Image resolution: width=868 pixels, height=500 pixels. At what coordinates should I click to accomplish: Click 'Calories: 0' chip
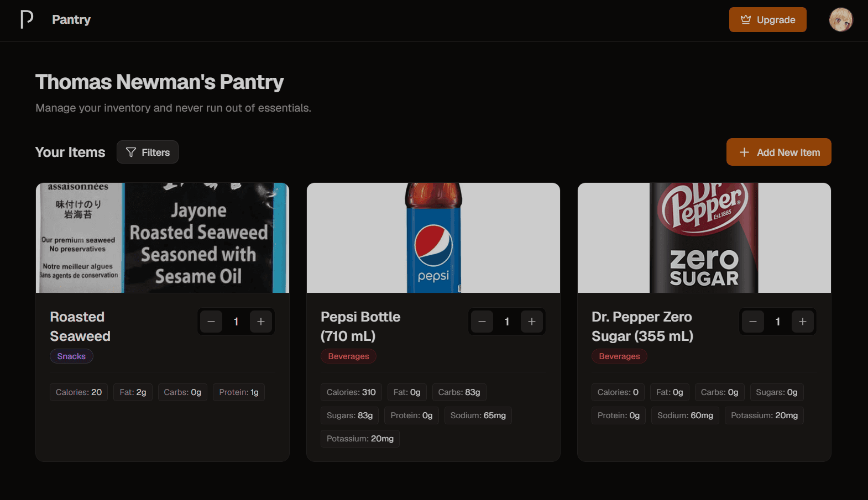tap(618, 392)
